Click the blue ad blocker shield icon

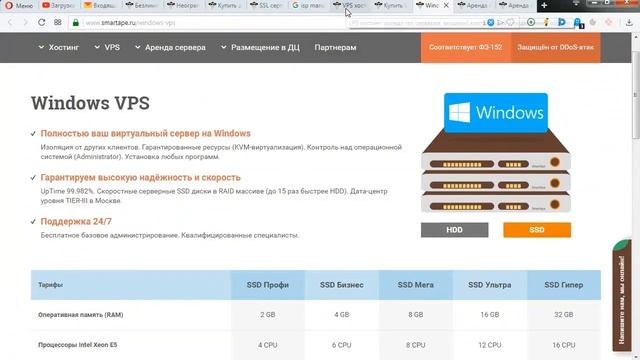coord(490,23)
